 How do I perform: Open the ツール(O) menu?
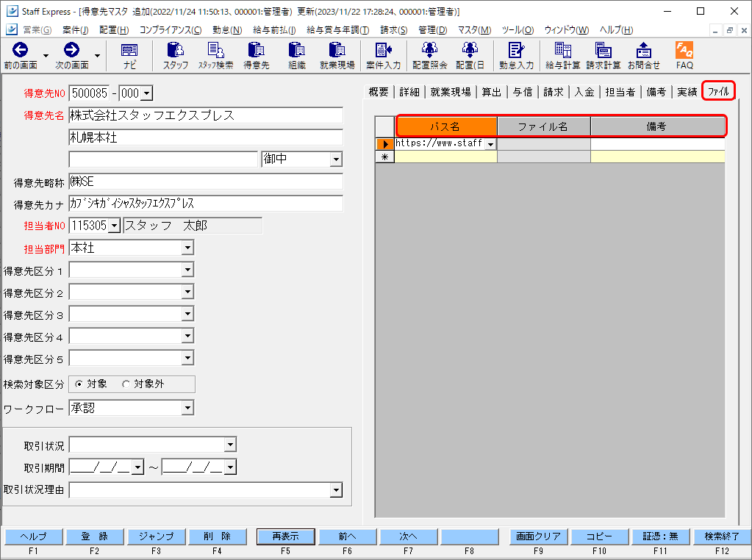(518, 29)
